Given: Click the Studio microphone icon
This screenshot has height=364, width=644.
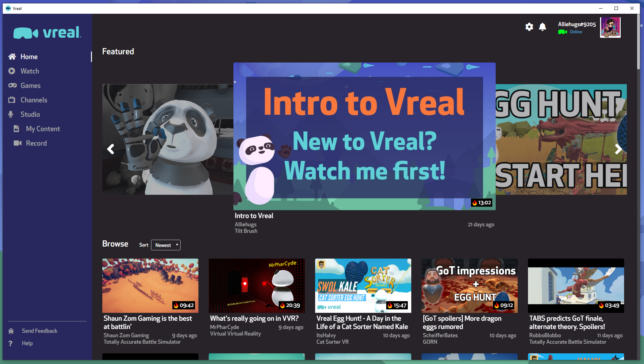Looking at the screenshot, I should click(11, 114).
